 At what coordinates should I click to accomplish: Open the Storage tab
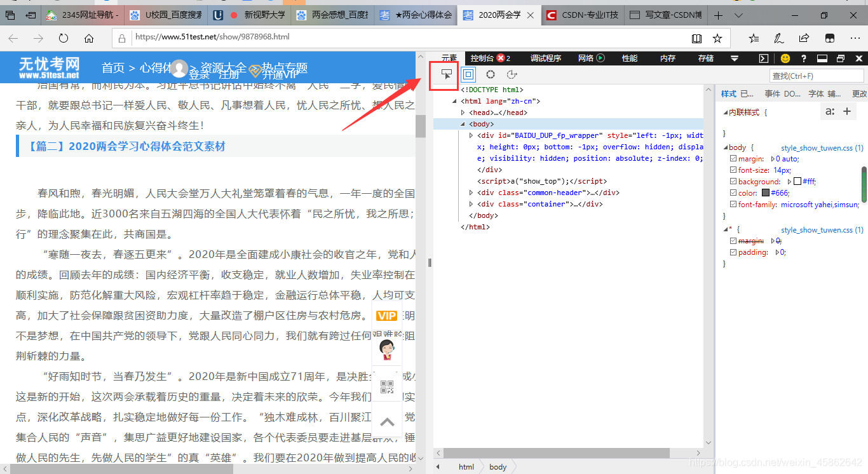pos(706,58)
